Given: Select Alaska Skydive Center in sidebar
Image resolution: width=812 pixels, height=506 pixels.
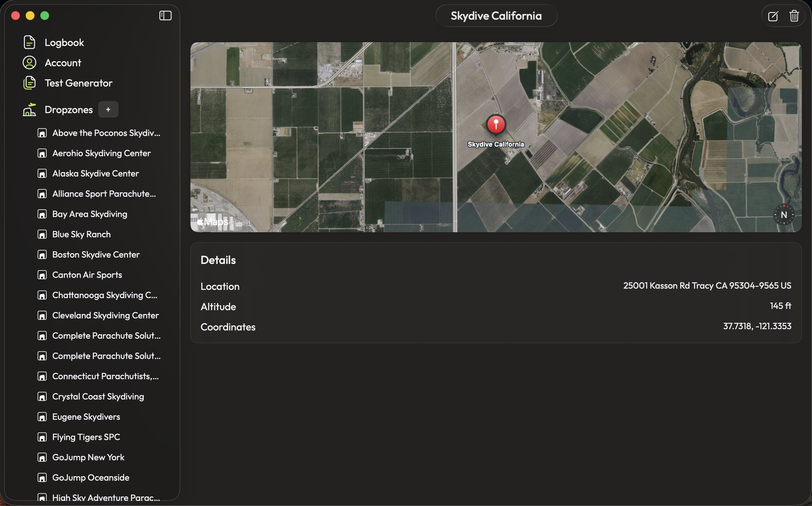Looking at the screenshot, I should tap(95, 173).
